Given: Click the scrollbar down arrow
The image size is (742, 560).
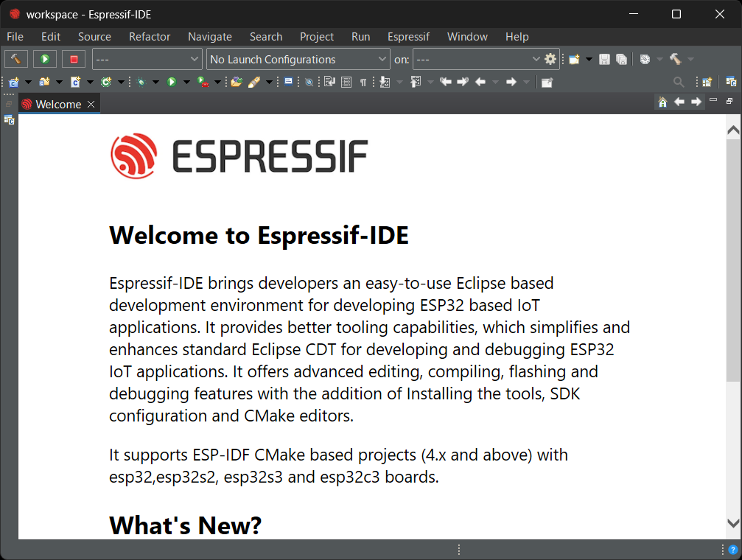Looking at the screenshot, I should [733, 523].
